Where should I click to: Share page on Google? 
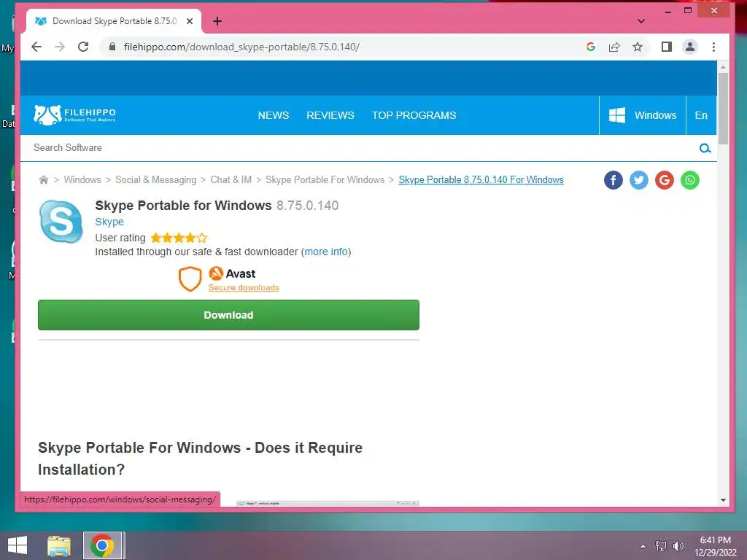(x=665, y=180)
